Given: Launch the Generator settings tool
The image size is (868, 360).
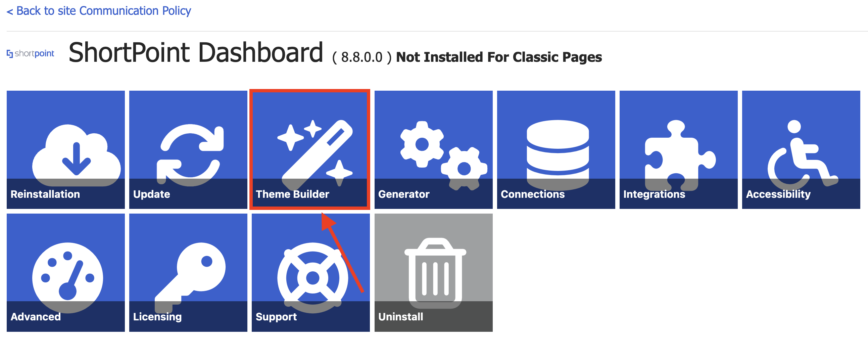Looking at the screenshot, I should (433, 148).
